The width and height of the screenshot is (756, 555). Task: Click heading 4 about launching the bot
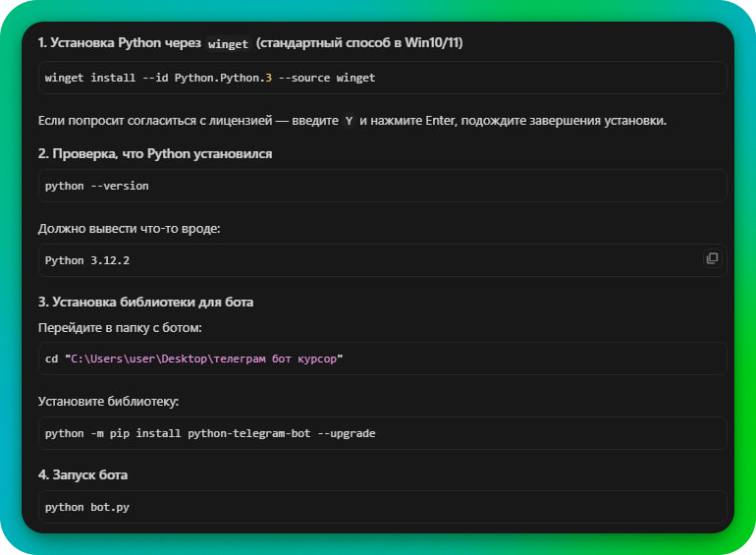82,474
